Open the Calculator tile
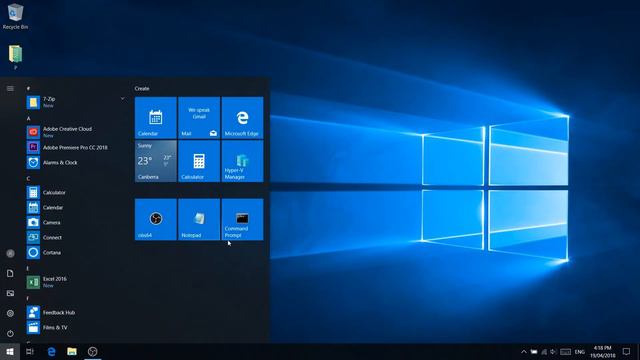The image size is (640, 360). point(199,161)
